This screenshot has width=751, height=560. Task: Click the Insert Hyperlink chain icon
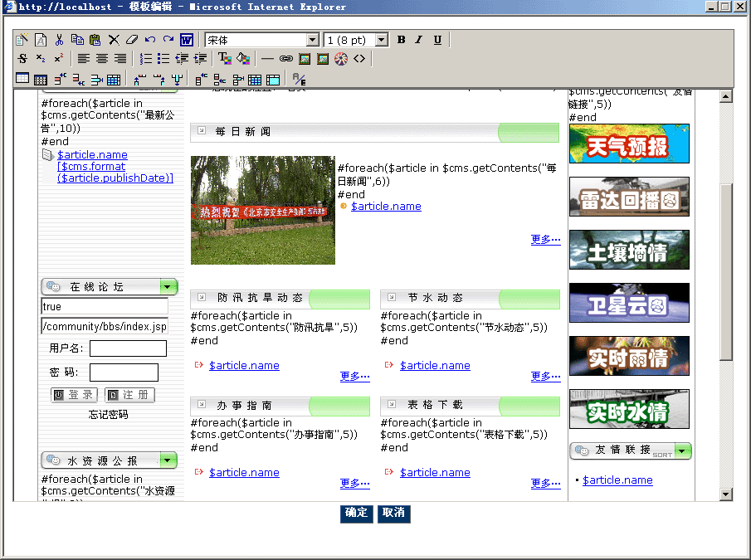(285, 58)
